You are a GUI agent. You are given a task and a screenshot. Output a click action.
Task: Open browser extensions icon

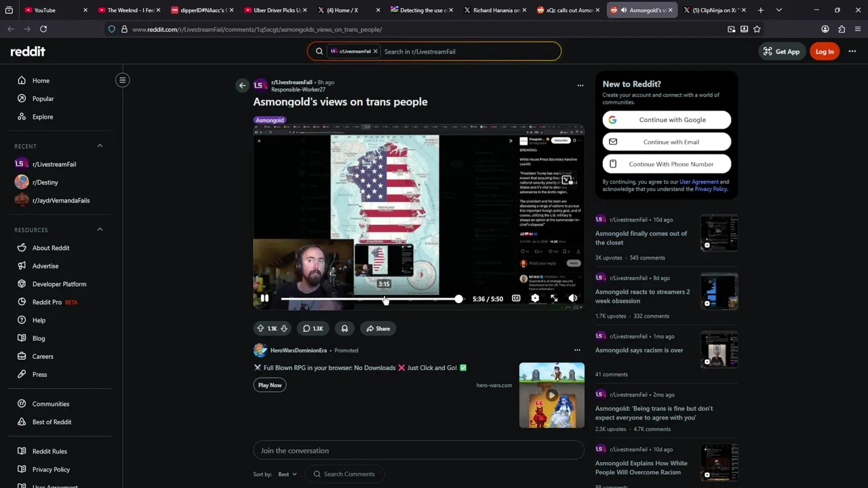pos(842,29)
